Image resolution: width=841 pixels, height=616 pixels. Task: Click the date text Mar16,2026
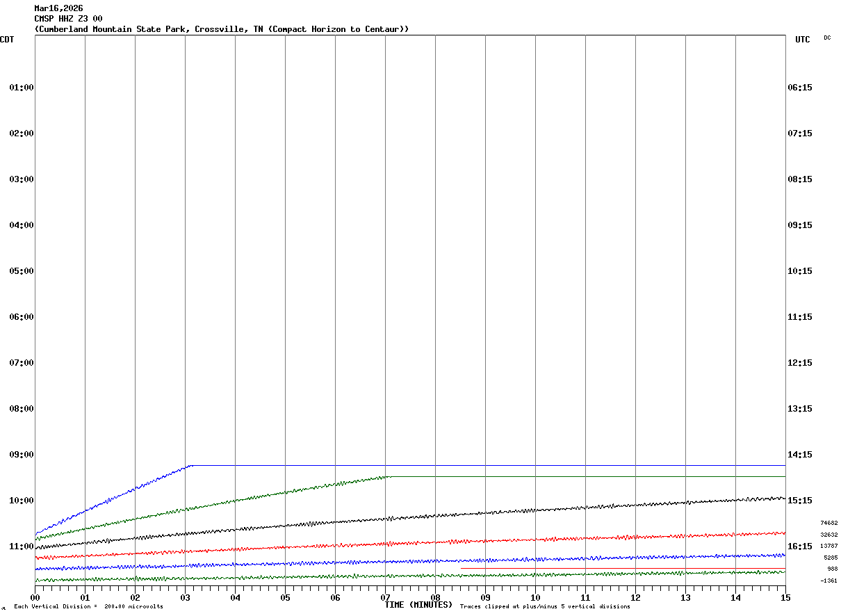58,8
